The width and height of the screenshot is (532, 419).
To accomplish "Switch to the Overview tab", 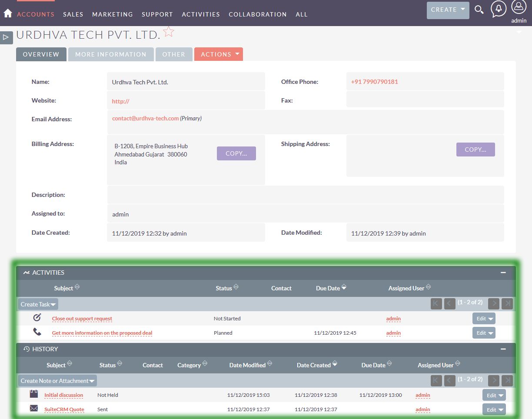I will pos(41,54).
